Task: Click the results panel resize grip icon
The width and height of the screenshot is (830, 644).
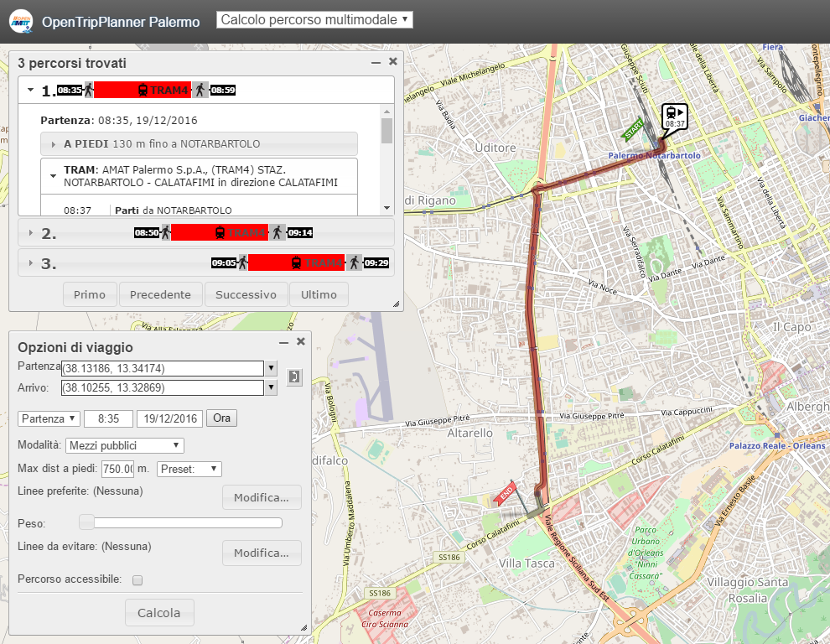Action: 396,304
